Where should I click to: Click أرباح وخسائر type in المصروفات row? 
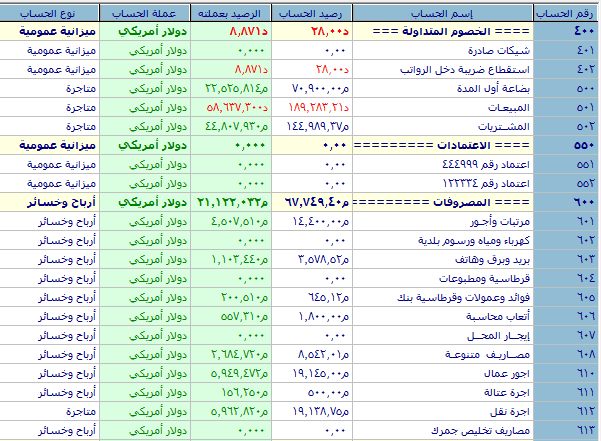[x=49, y=202]
